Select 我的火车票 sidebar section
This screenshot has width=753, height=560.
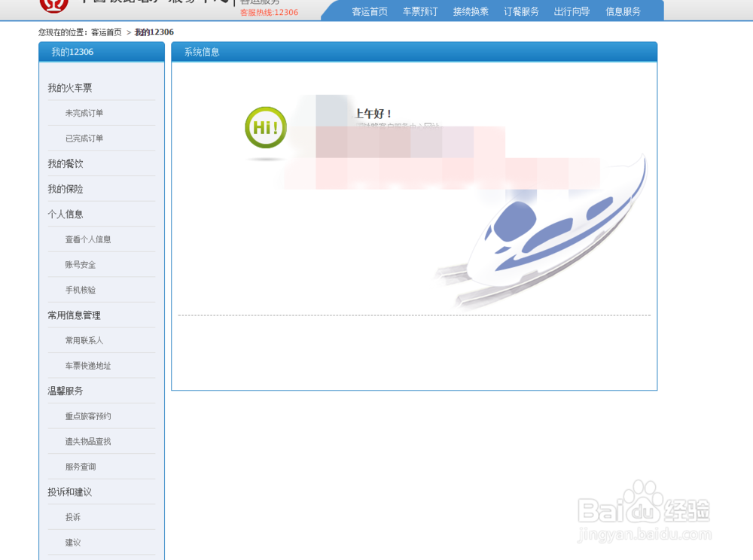[69, 88]
